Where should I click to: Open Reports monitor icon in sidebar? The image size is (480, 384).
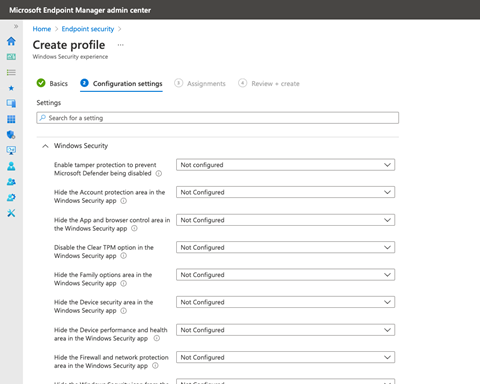tap(11, 150)
